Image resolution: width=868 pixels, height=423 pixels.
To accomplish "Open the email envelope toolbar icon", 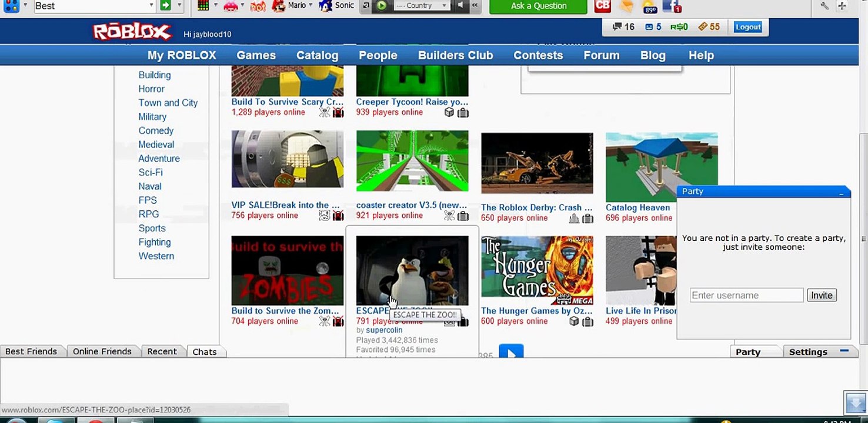I will 627,6.
